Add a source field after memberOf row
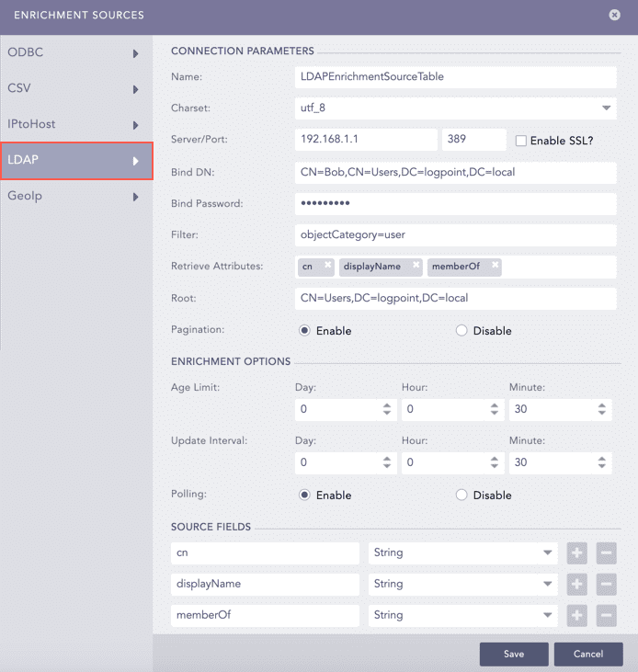This screenshot has width=638, height=672. coord(577,615)
